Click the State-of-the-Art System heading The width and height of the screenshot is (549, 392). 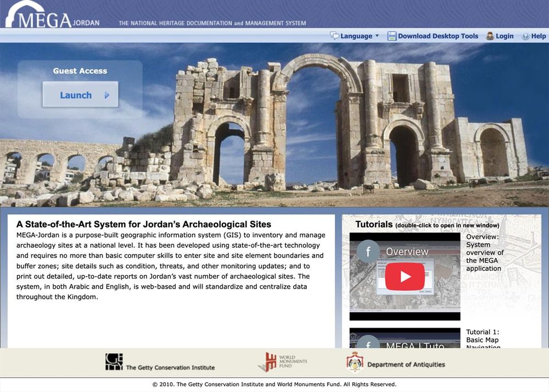143,225
